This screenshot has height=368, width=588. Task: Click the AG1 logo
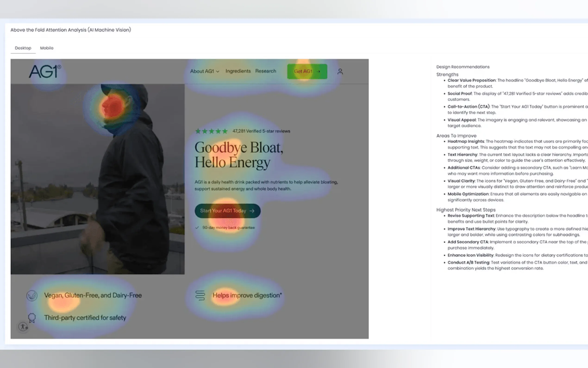[x=45, y=71]
